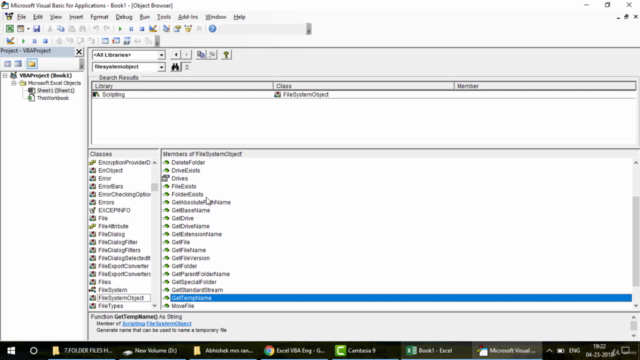The width and height of the screenshot is (640, 360).
Task: Toggle Folders icon in Project panel
Action: (32, 64)
